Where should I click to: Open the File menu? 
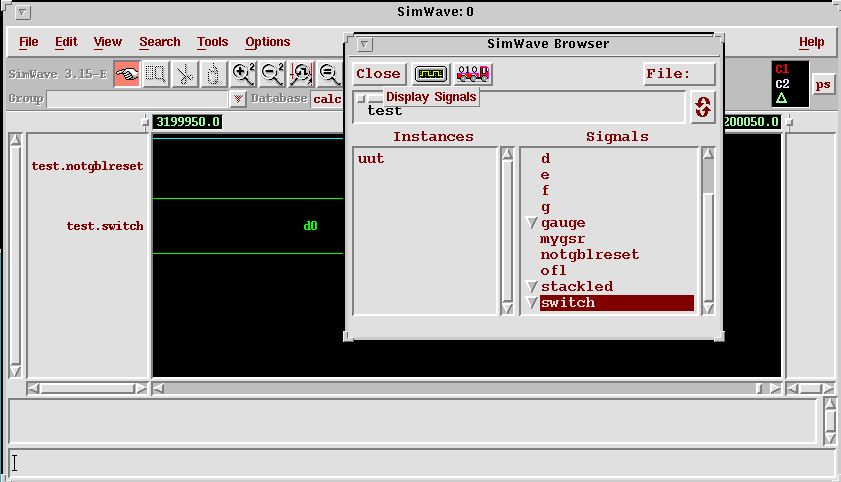pos(29,42)
